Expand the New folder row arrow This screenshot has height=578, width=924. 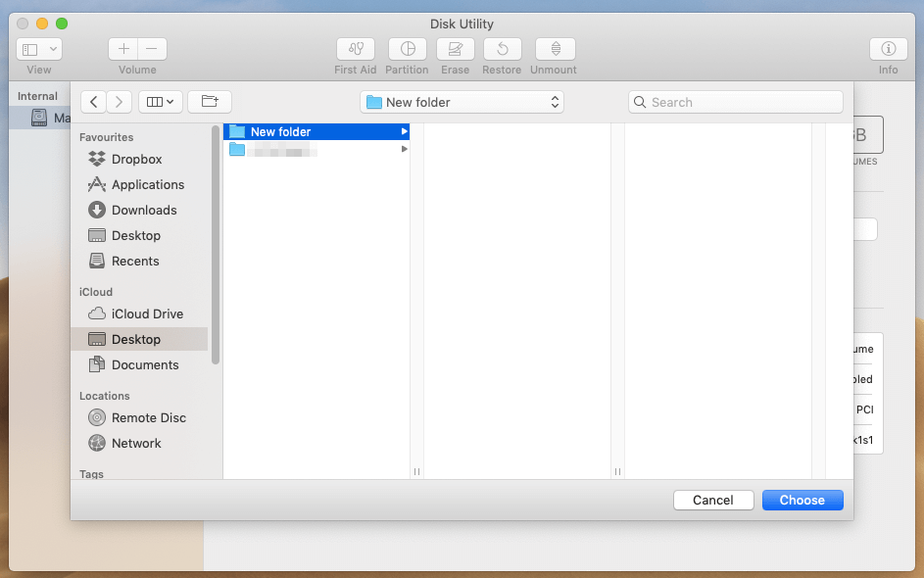(405, 131)
